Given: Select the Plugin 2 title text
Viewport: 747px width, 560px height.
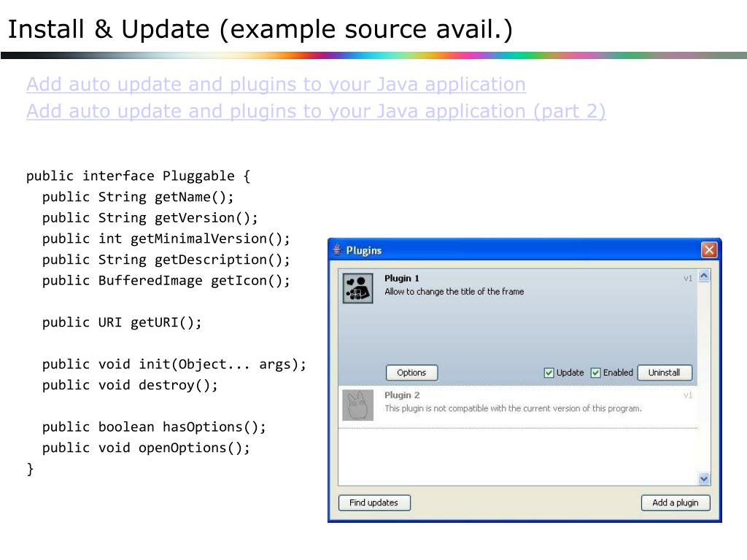Looking at the screenshot, I should (402, 395).
